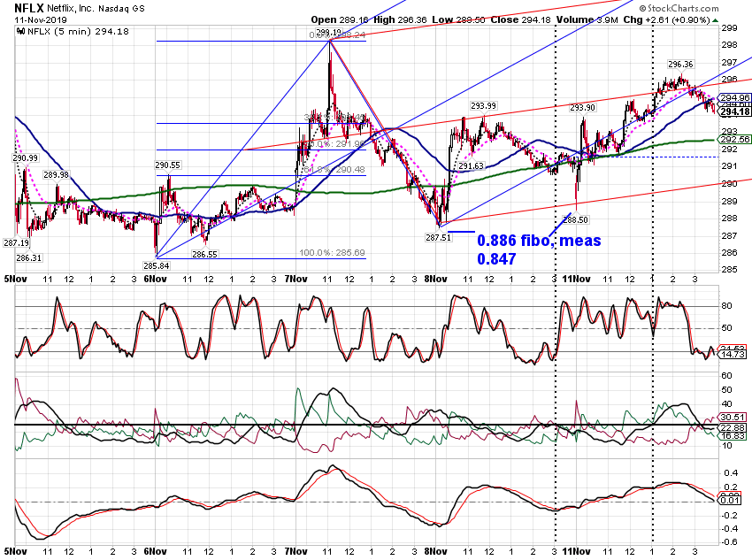The image size is (752, 560).
Task: Click the '61.8%: 290.48' Fibonacci level label
Action: pos(334,170)
